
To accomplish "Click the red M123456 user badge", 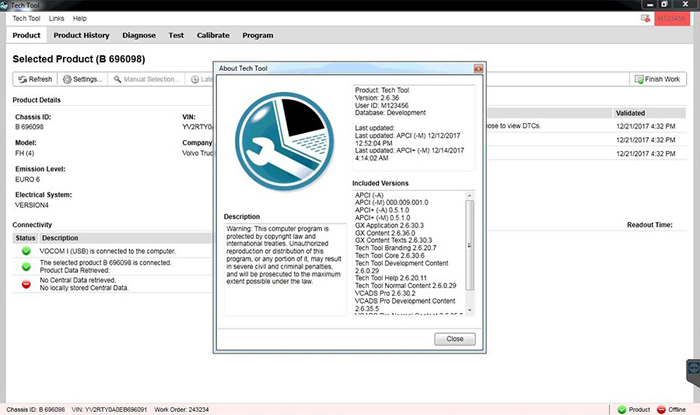I will pyautogui.click(x=671, y=19).
